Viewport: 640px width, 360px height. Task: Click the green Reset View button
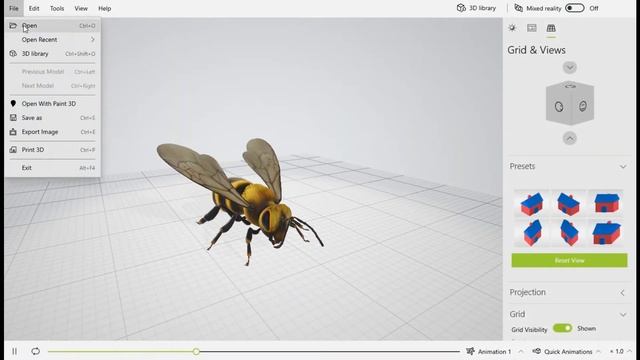[569, 260]
